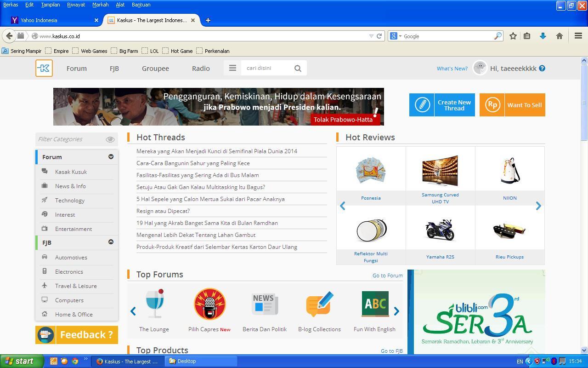The width and height of the screenshot is (588, 368).
Task: Collapse the FJB category section
Action: pyautogui.click(x=111, y=242)
